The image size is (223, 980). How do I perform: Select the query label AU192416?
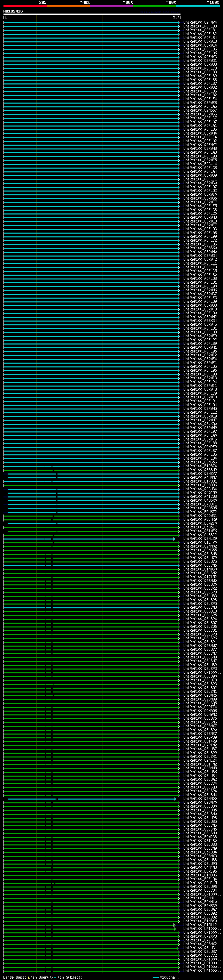click(x=13, y=11)
